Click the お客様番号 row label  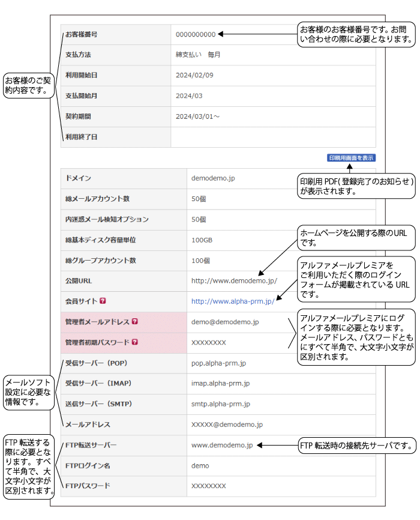pyautogui.click(x=81, y=34)
